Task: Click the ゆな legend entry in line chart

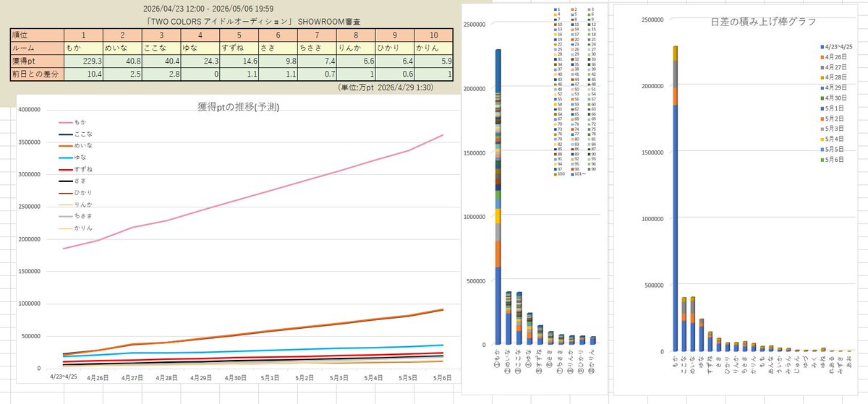Action: [x=72, y=158]
